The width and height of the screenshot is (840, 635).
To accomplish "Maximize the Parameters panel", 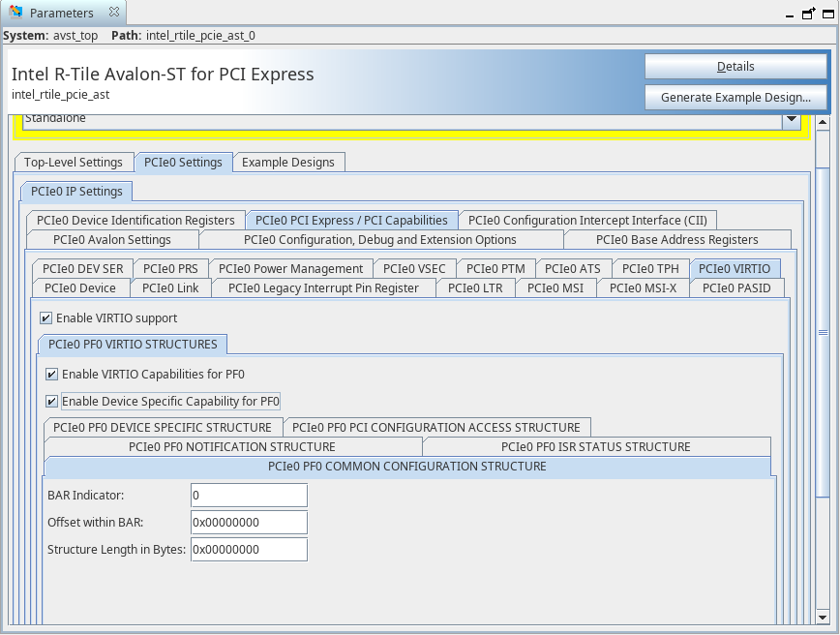I will tap(828, 14).
